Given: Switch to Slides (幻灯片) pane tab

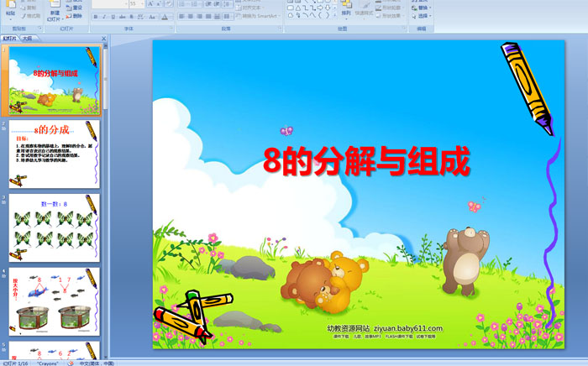Looking at the screenshot, I should [10, 39].
